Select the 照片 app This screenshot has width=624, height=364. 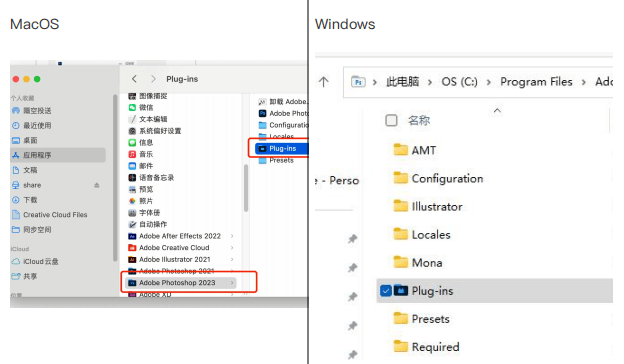141,201
